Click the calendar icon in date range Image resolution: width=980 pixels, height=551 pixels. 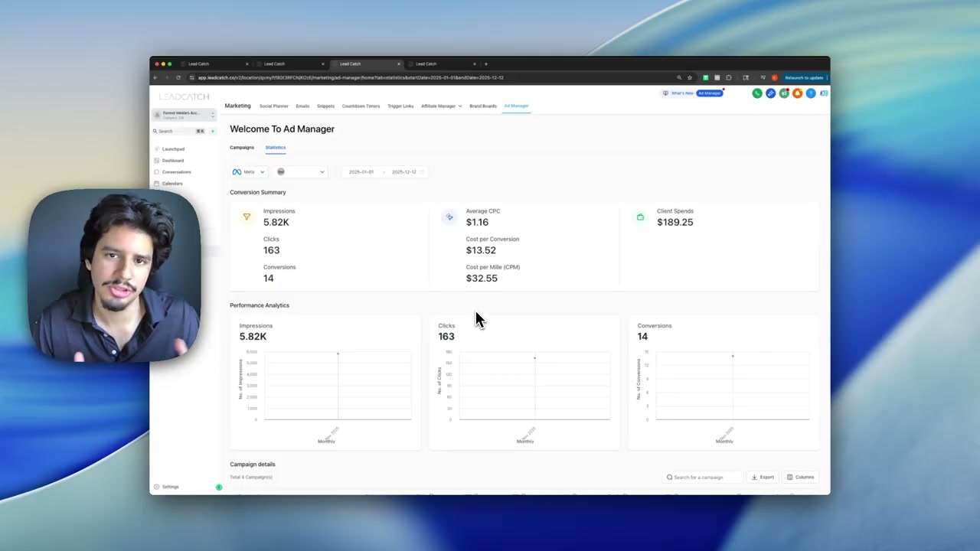point(422,171)
